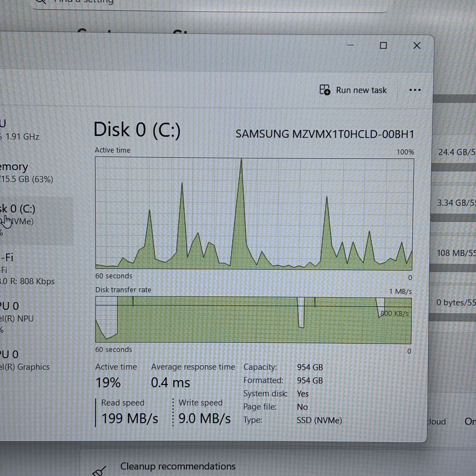Click the 954 GB value beside Capacity
Screen dimensions: 476x476
click(x=310, y=367)
